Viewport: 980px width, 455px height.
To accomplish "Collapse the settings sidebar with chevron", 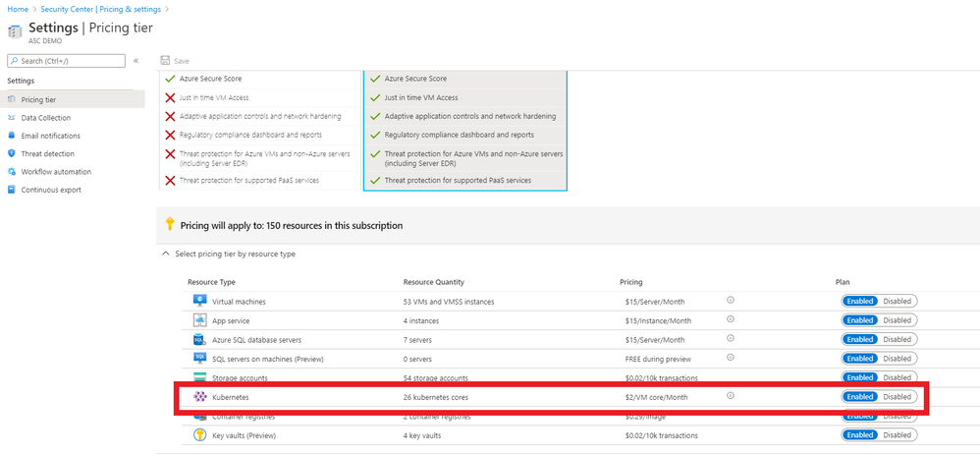I will point(136,61).
